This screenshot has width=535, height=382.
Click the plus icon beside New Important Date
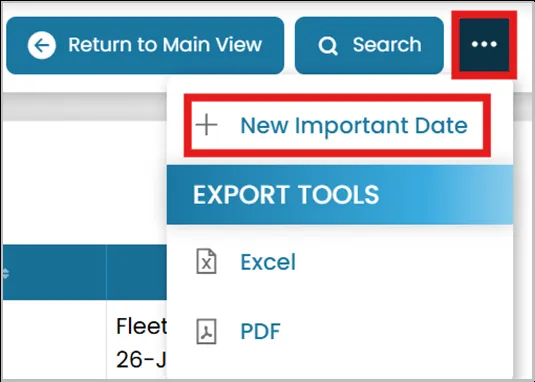tap(206, 126)
